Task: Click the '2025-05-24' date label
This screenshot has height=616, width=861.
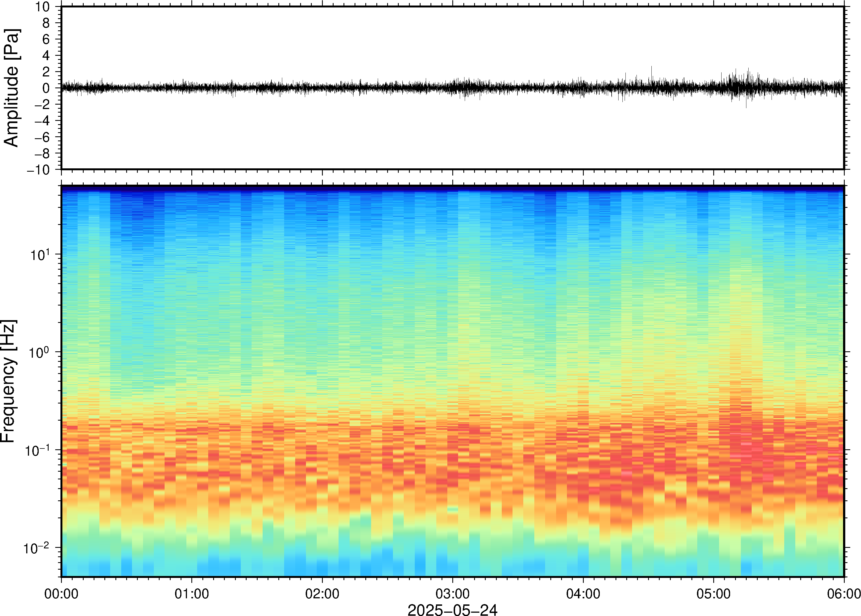Action: 452,610
